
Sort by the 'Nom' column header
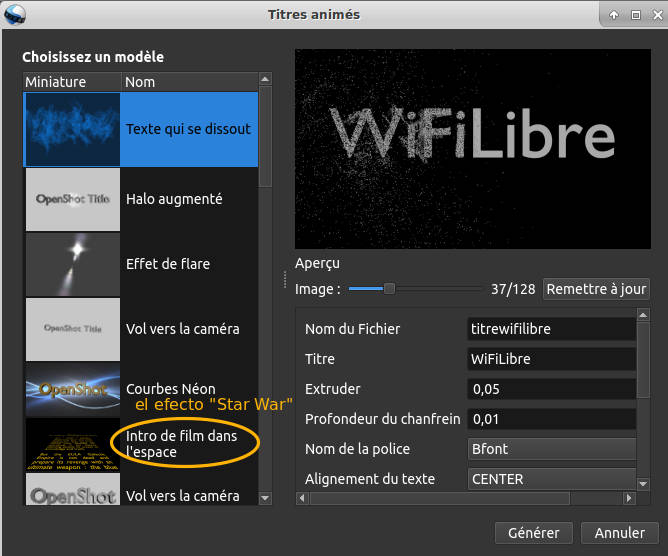click(190, 82)
